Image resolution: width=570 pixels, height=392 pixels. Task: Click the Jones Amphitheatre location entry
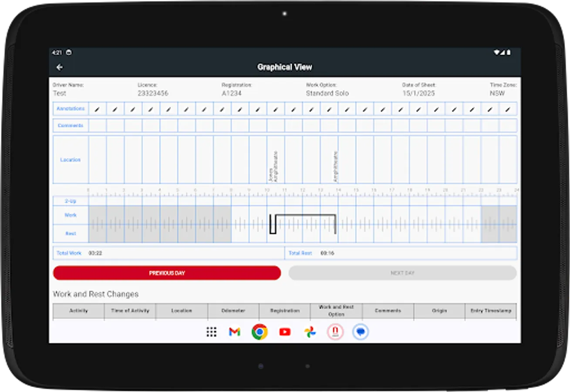coord(273,166)
